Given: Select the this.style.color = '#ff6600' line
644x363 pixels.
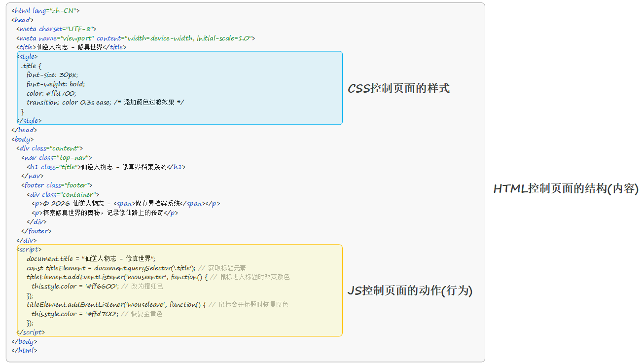Looking at the screenshot, I should (x=97, y=287).
